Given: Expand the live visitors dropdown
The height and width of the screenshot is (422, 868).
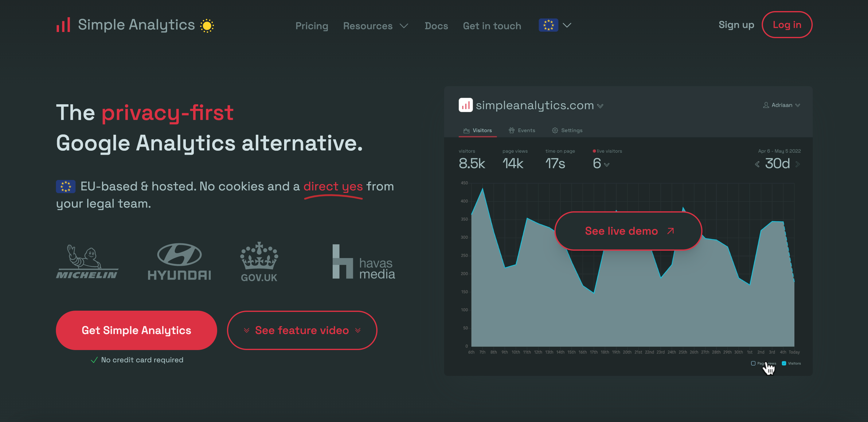Looking at the screenshot, I should click(x=607, y=165).
